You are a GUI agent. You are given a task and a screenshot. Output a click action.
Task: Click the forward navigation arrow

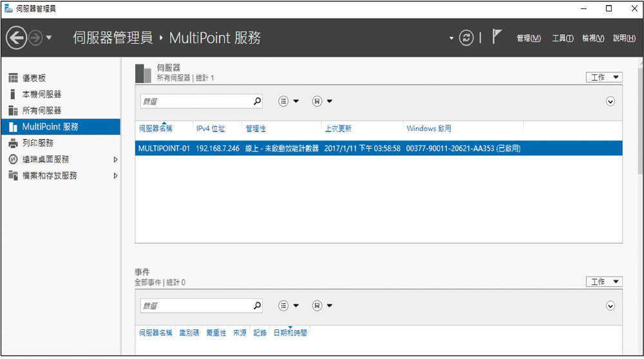pos(35,38)
